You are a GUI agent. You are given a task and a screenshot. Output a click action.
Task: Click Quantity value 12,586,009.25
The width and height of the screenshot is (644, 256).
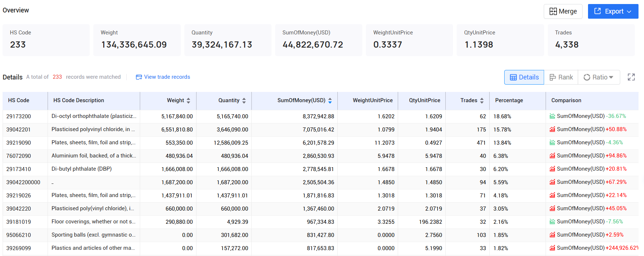coord(231,143)
